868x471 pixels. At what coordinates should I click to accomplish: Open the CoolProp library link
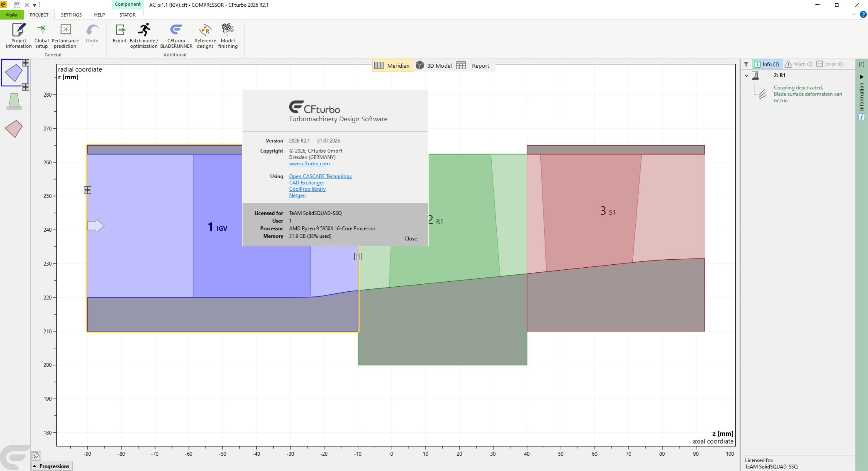tap(307, 189)
